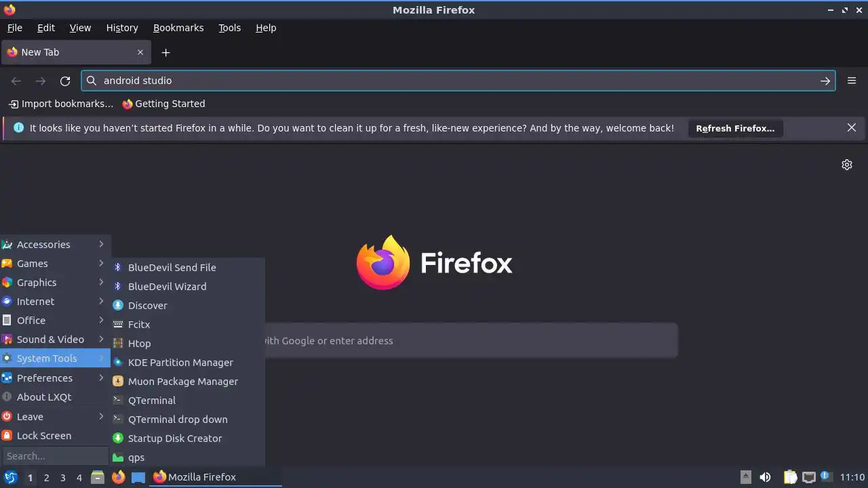Click the forward navigation arrow

click(41, 81)
